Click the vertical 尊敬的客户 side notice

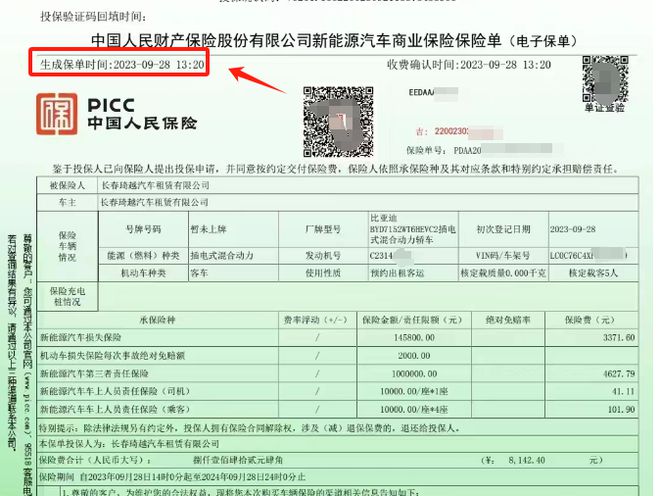[x=27, y=364]
